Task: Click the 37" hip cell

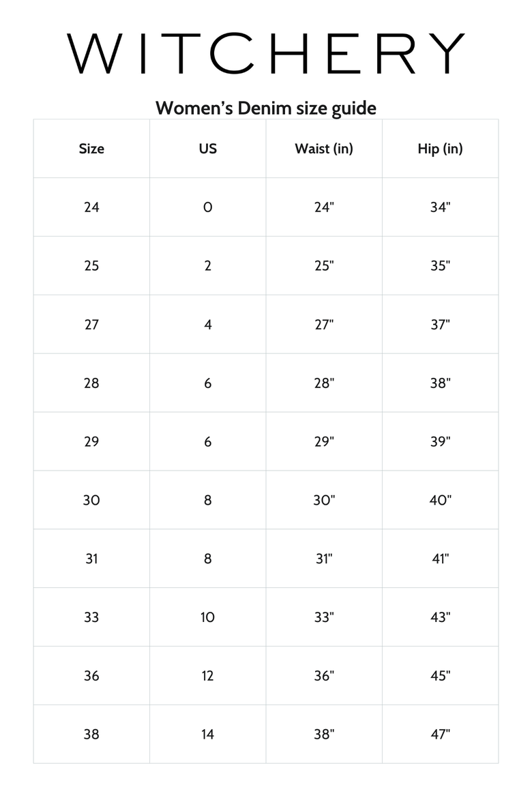Action: [441, 324]
